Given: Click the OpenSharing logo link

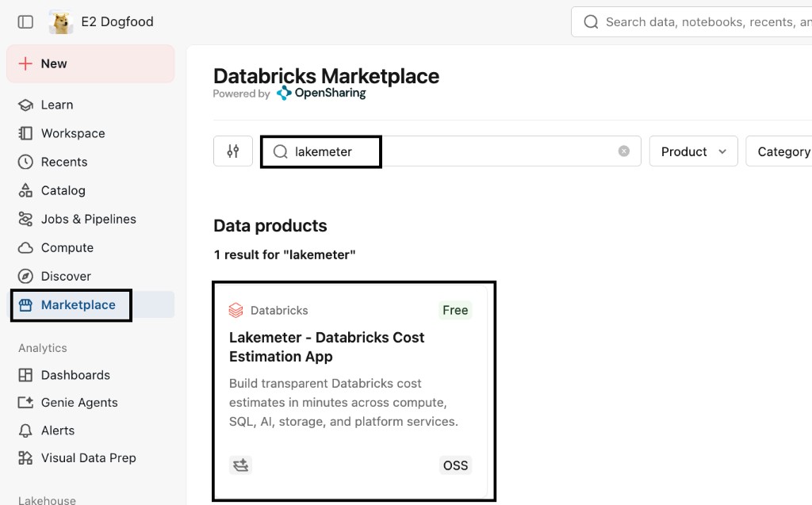Looking at the screenshot, I should [x=321, y=94].
